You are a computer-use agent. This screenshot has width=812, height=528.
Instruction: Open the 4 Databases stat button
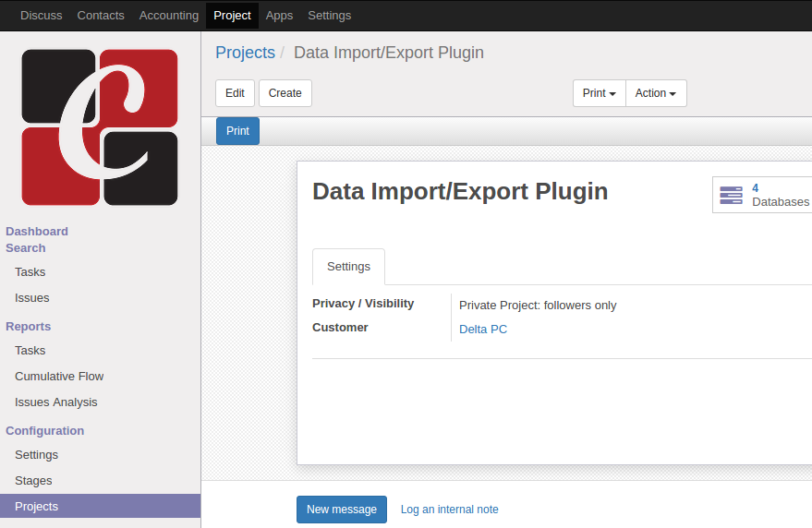[x=763, y=195]
